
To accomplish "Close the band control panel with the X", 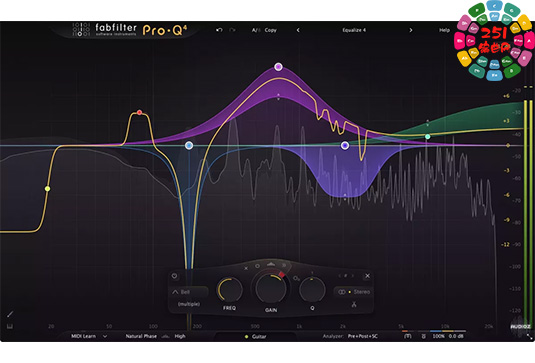I will (x=367, y=276).
